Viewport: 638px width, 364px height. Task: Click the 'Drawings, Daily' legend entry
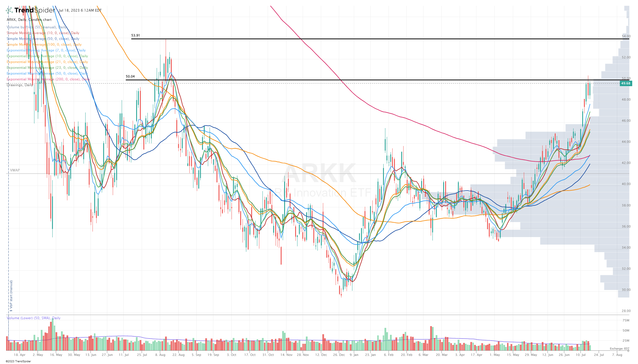coord(20,85)
